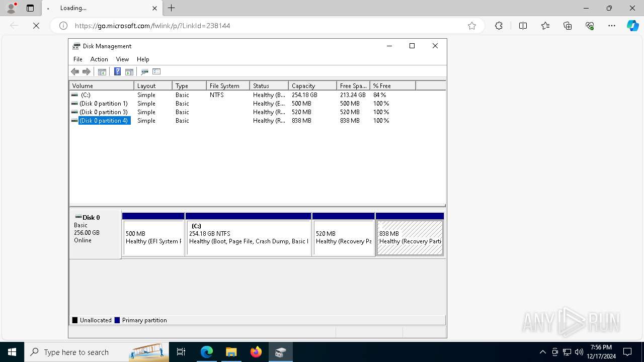The height and width of the screenshot is (362, 644).
Task: Close the Loading... tab
Action: coord(154,8)
